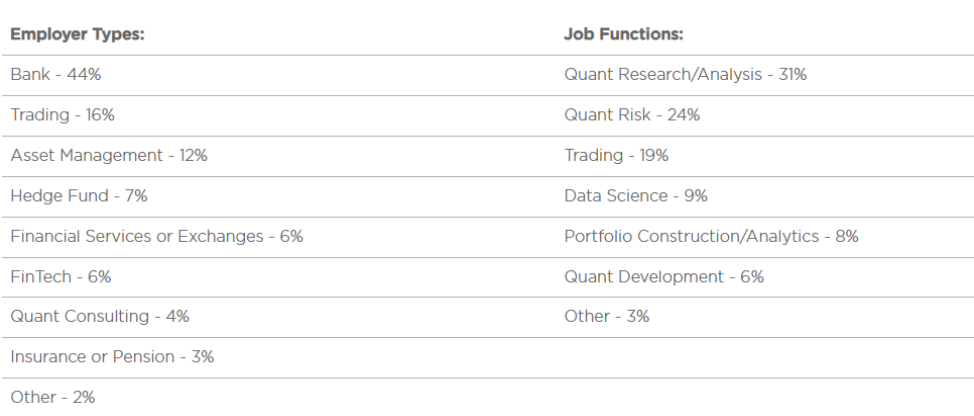This screenshot has width=974, height=416.
Task: Click Quant Development - 6% entry
Action: coord(664,277)
